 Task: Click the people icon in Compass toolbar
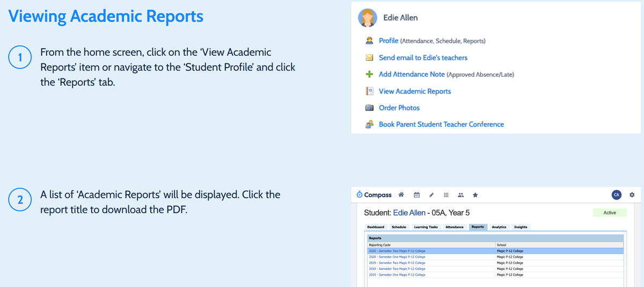(460, 195)
